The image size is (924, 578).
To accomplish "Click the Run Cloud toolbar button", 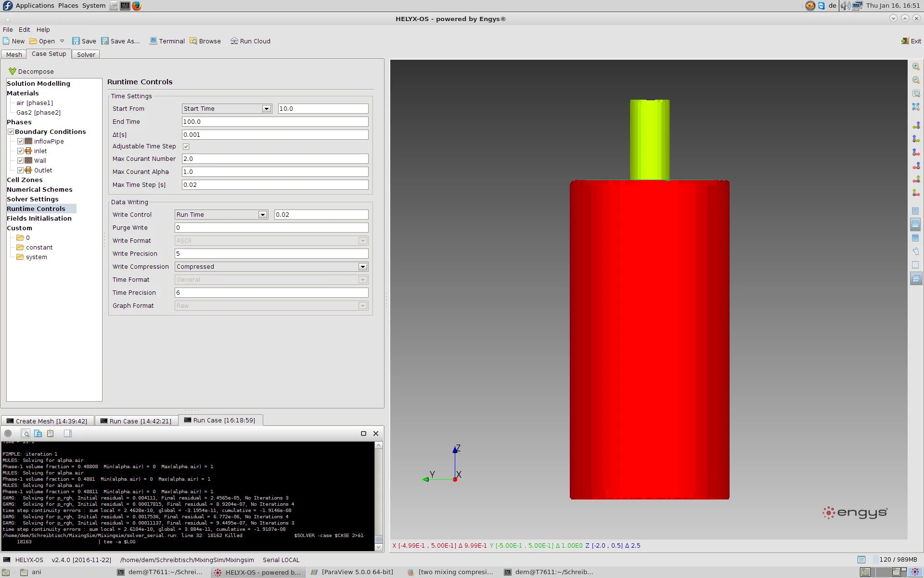I will 250,41.
